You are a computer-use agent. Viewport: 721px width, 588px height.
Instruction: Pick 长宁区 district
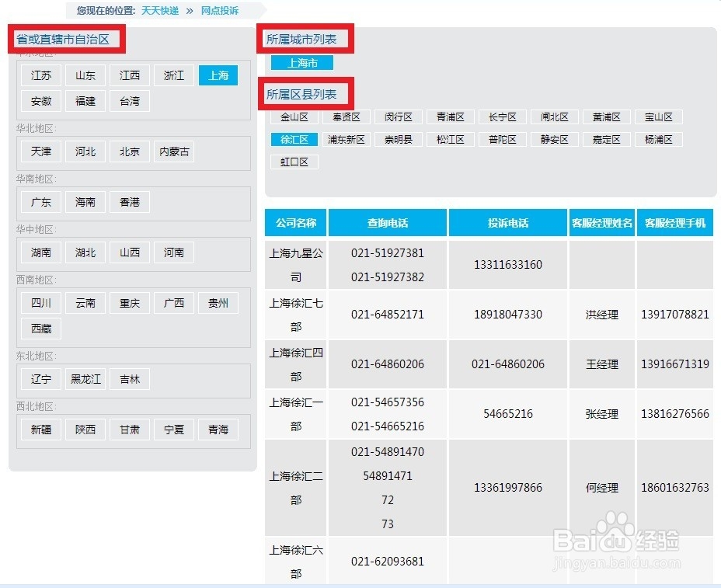click(502, 117)
